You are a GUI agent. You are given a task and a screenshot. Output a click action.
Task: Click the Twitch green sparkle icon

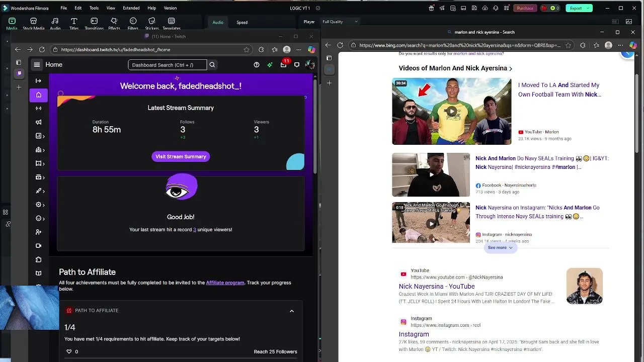click(270, 64)
